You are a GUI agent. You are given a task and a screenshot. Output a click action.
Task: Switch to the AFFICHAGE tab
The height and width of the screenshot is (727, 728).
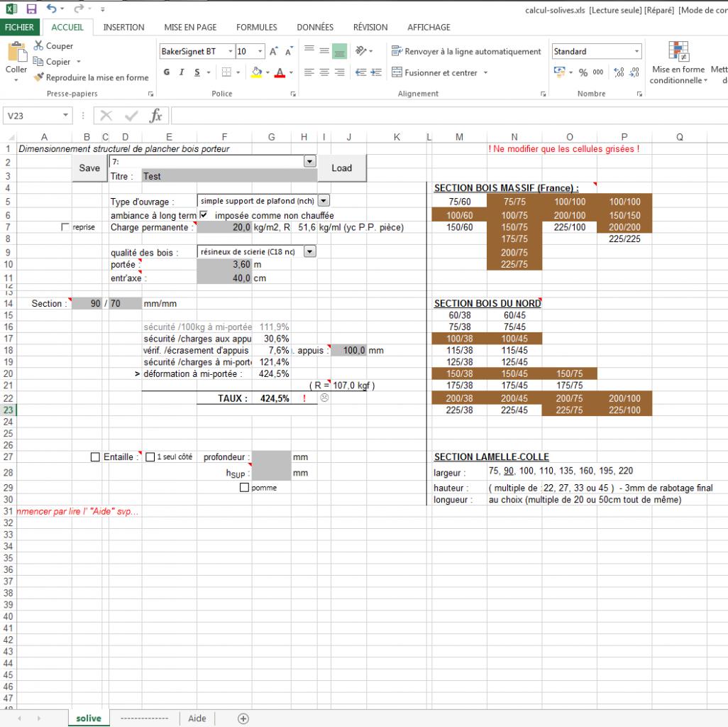coord(429,27)
